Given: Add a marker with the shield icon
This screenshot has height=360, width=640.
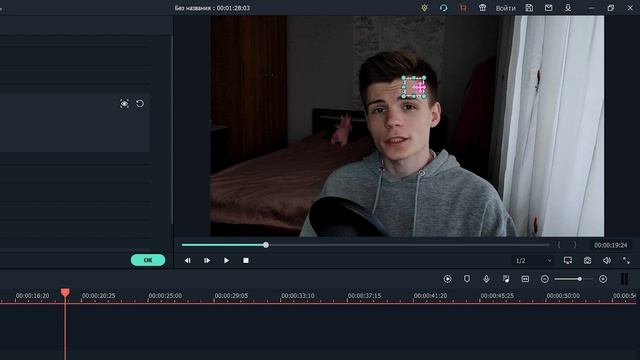Looking at the screenshot, I should 467,279.
